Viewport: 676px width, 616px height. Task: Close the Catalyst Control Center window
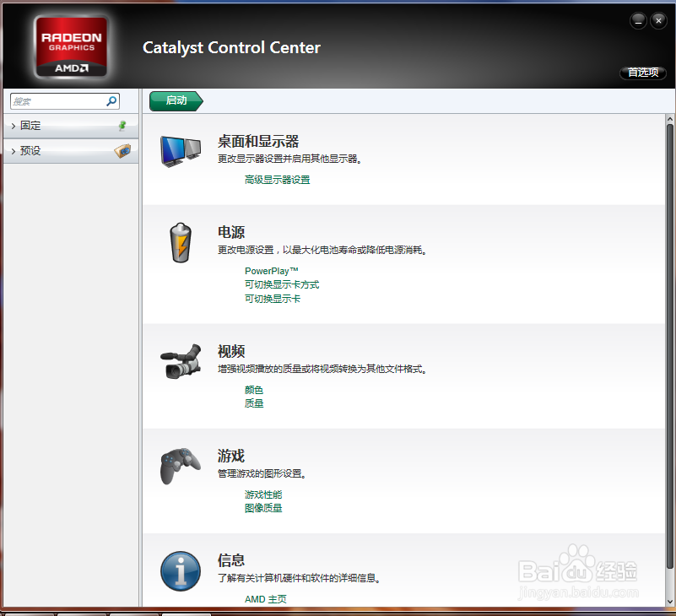pyautogui.click(x=658, y=21)
